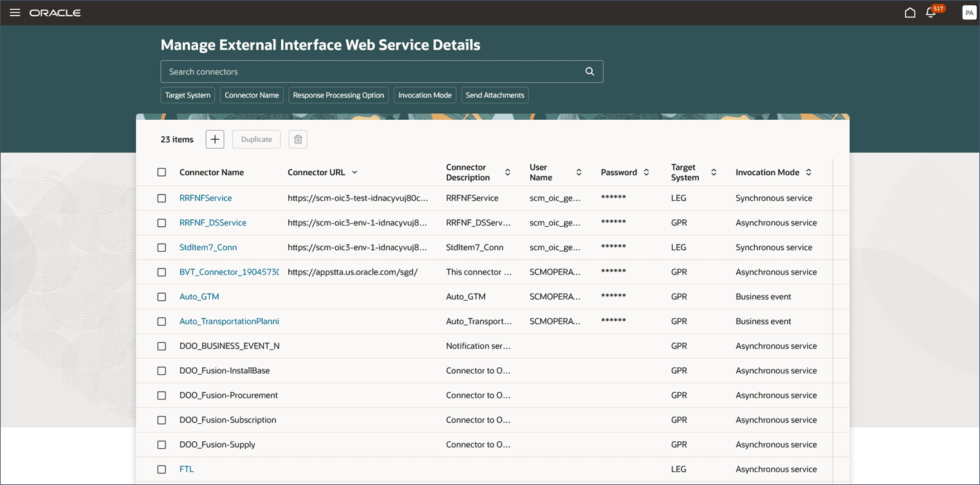Viewport: 980px width, 485px height.
Task: Sort by User Name arrows
Action: click(x=579, y=172)
